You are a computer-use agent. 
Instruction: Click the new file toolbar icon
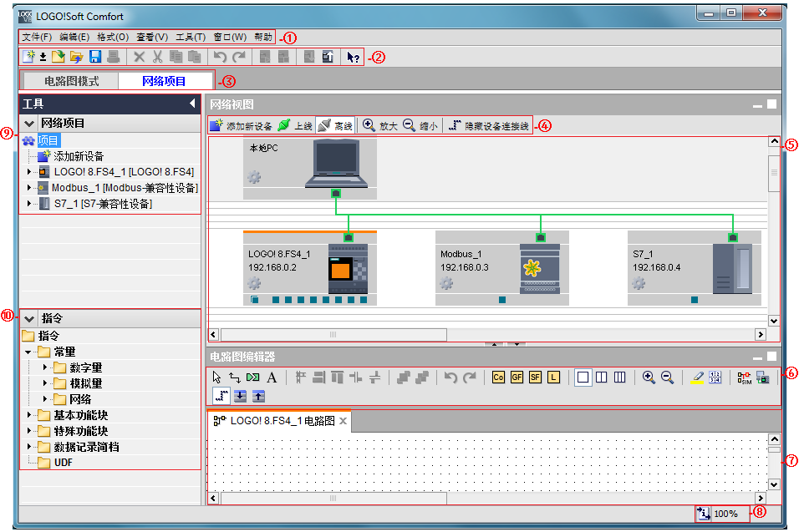(x=28, y=57)
